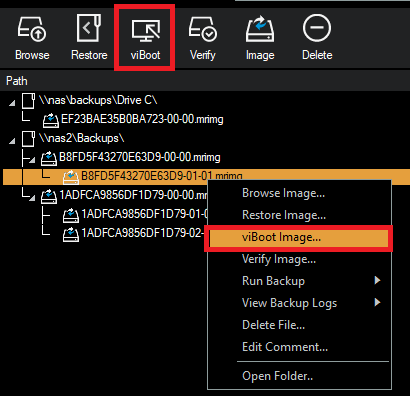
Task: Select Verify Image... in the context menu
Action: tap(279, 259)
